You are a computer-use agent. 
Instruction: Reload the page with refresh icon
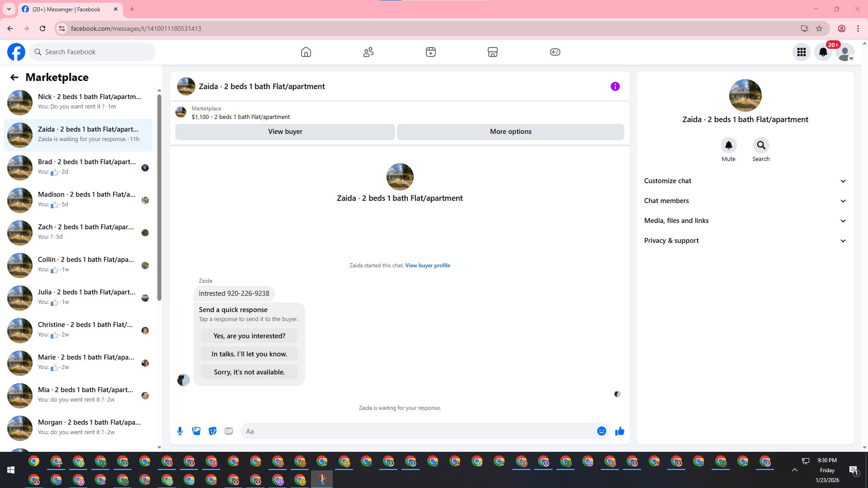coord(42,28)
